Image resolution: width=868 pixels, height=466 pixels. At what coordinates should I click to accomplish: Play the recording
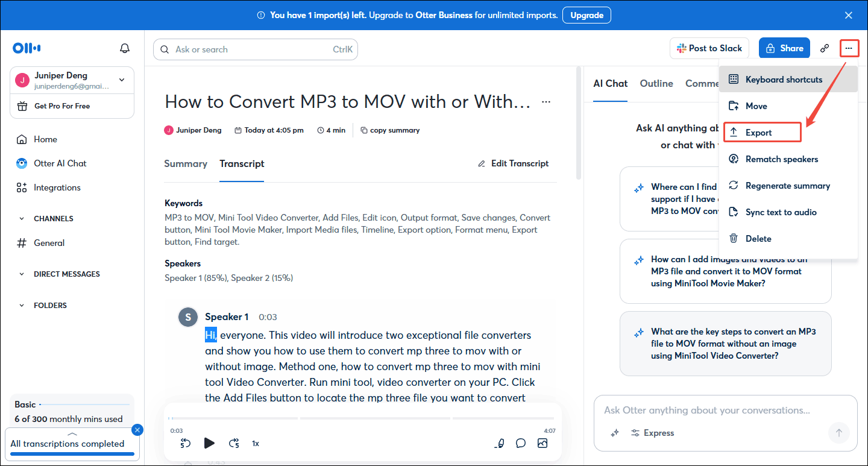(209, 443)
